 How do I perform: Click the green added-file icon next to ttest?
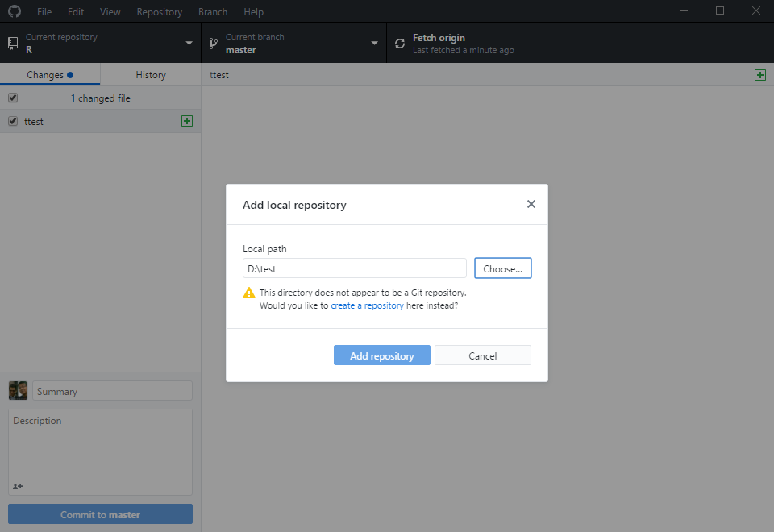pyautogui.click(x=187, y=121)
